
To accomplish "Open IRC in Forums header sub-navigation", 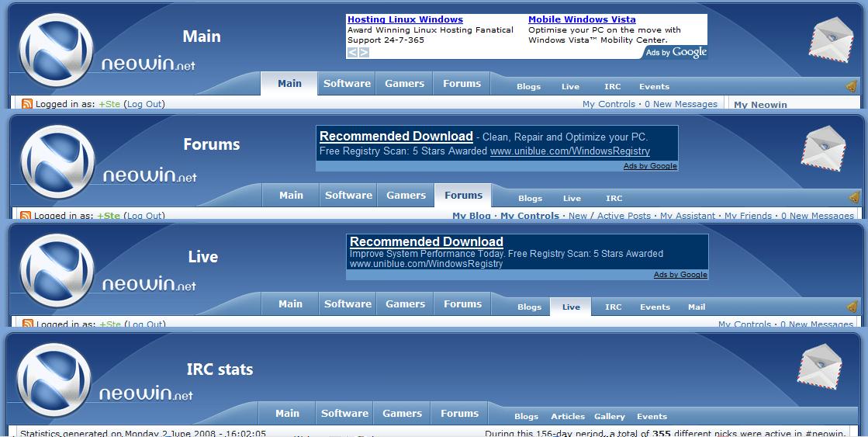I will tap(614, 198).
